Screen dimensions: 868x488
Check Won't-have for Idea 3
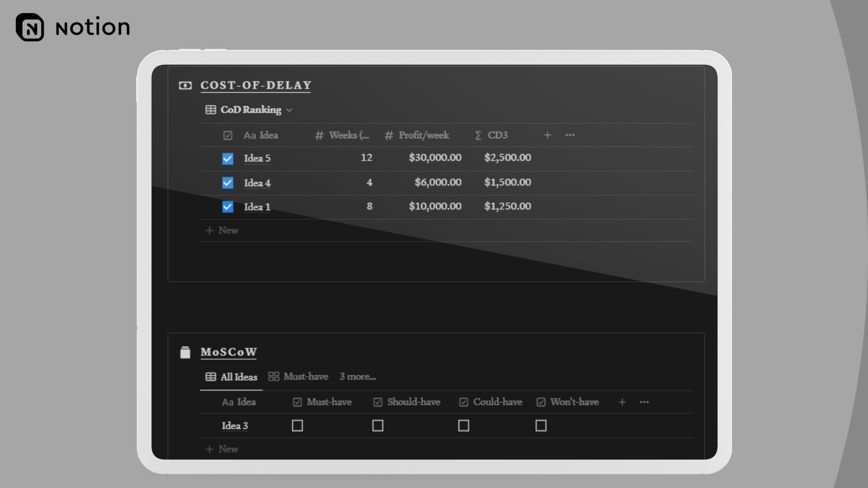(541, 426)
